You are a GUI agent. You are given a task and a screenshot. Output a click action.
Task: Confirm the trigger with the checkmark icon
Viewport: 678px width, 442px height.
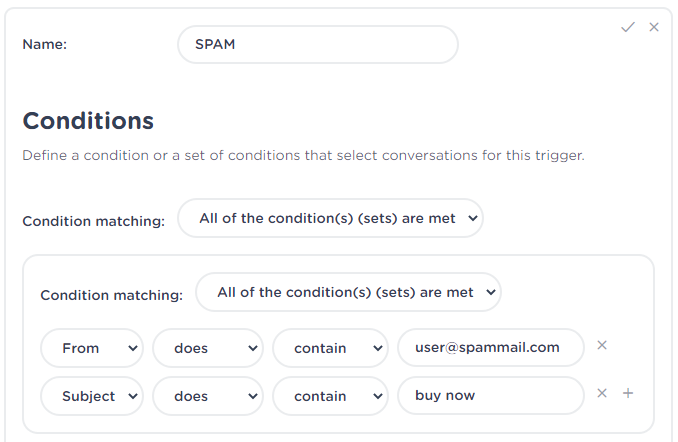(628, 27)
